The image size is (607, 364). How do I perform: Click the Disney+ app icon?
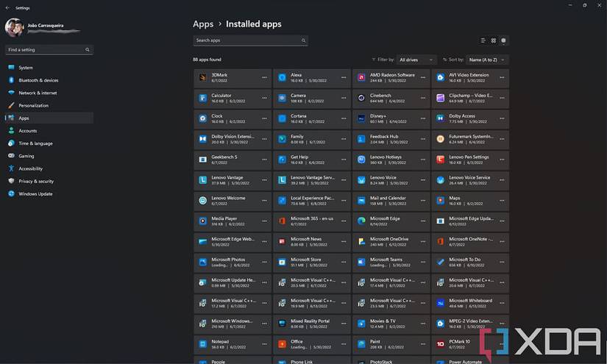click(361, 118)
